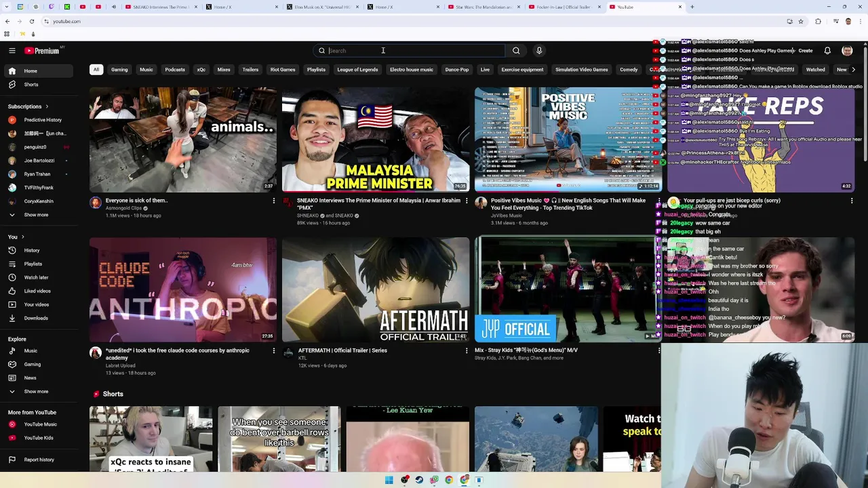The image size is (868, 488).
Task: Select the Gaming filter chip
Action: click(x=119, y=70)
